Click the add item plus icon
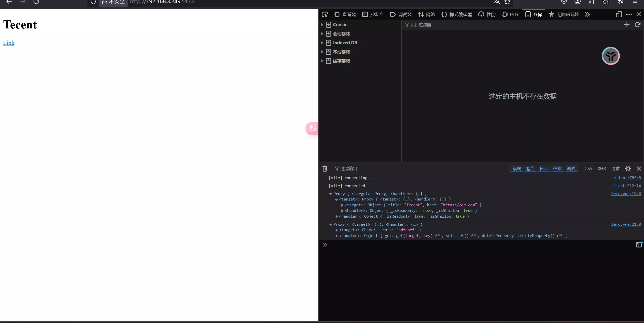The height and width of the screenshot is (323, 644). click(627, 25)
